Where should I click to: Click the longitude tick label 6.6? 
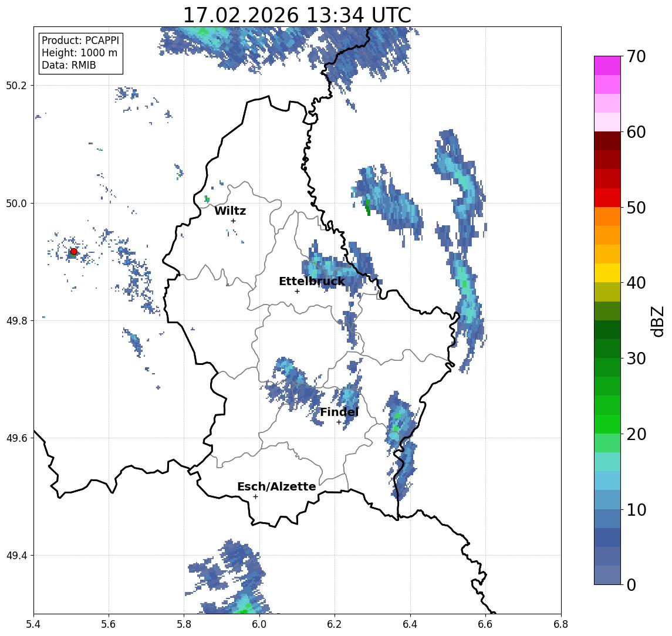click(485, 624)
